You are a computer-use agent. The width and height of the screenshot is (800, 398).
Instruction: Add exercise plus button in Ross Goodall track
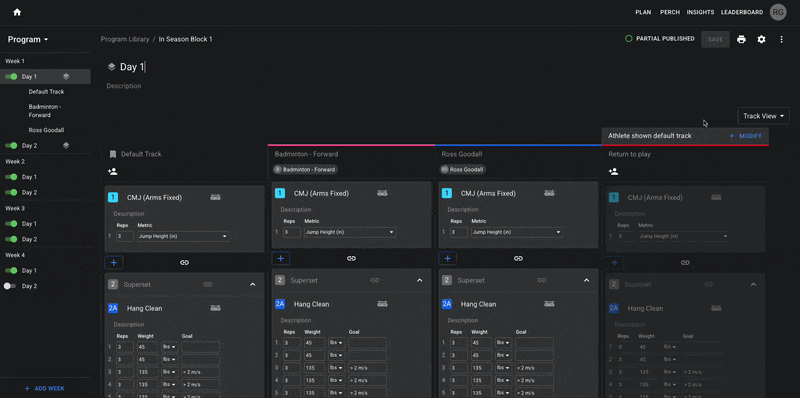(447, 258)
